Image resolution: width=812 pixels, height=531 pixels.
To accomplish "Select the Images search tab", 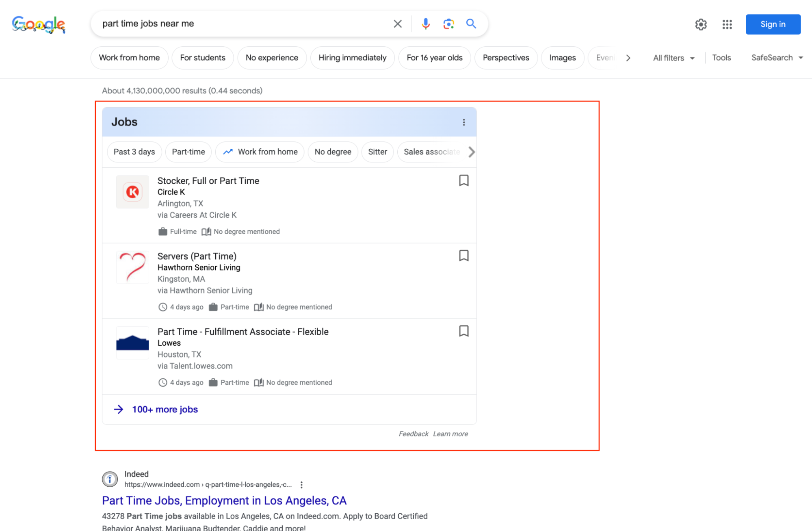I will tap(562, 58).
